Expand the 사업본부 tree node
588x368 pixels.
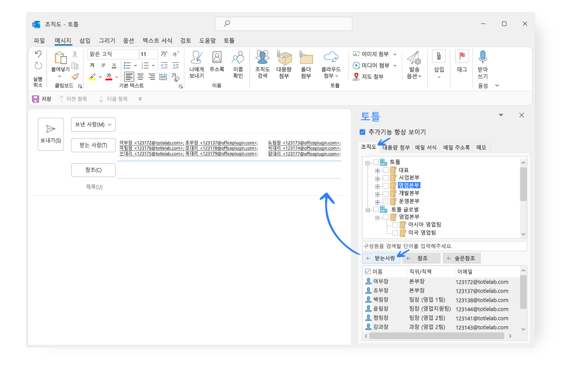(x=377, y=178)
